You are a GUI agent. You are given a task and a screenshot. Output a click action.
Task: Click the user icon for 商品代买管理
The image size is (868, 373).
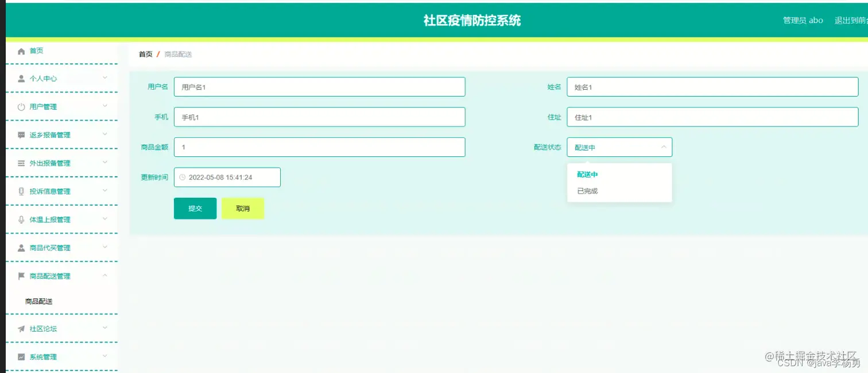pyautogui.click(x=21, y=248)
